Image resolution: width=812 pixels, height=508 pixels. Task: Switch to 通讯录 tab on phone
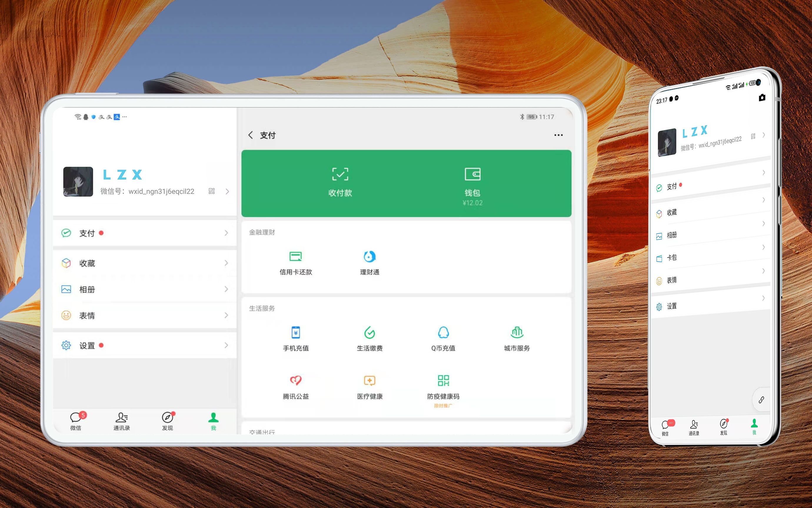pyautogui.click(x=694, y=427)
